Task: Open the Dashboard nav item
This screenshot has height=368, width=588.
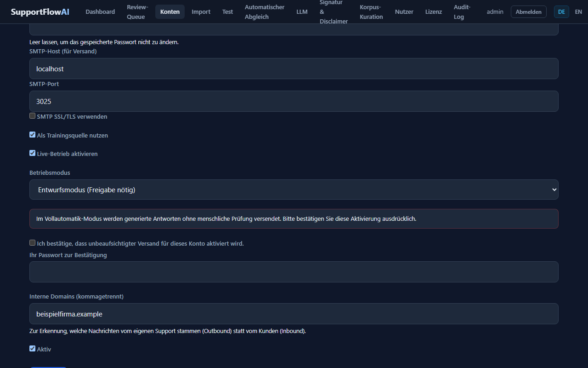Action: (100, 11)
